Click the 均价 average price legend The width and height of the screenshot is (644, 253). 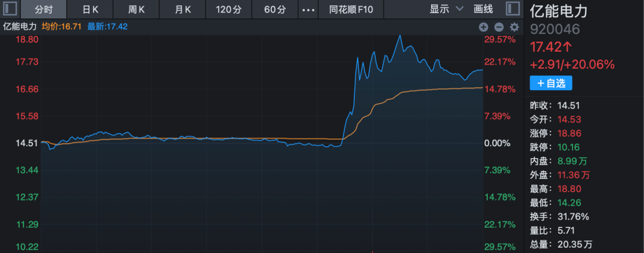click(x=62, y=27)
